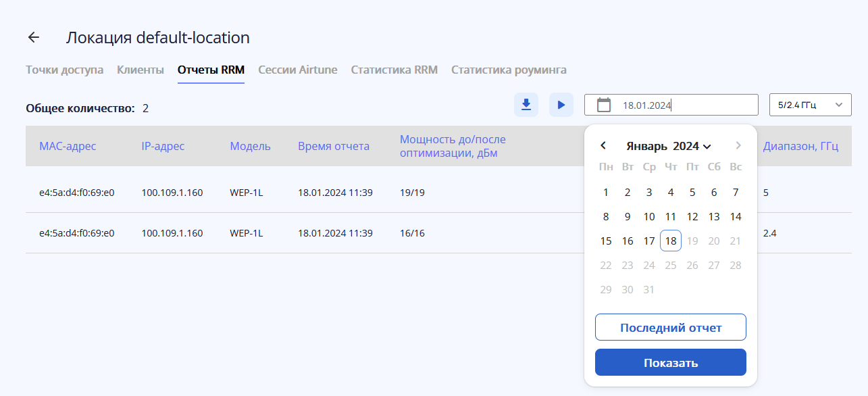Open the Статистика RRM tab
The image size is (868, 396).
point(394,70)
